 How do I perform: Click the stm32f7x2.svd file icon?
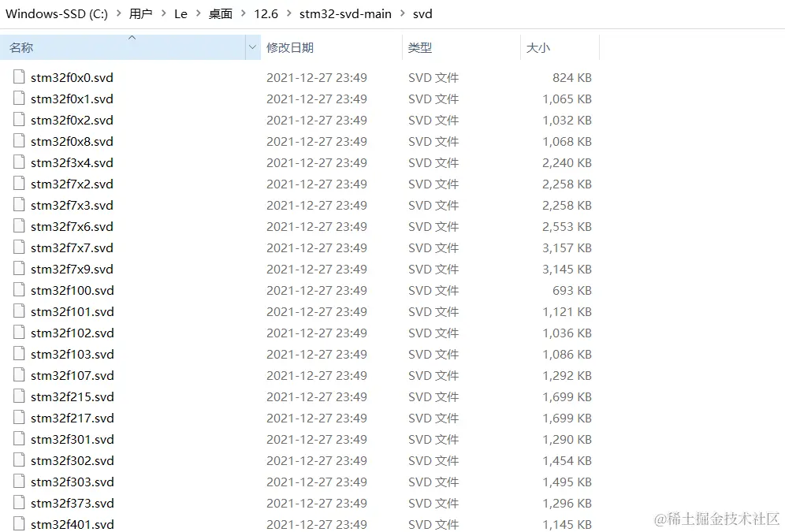[19, 183]
